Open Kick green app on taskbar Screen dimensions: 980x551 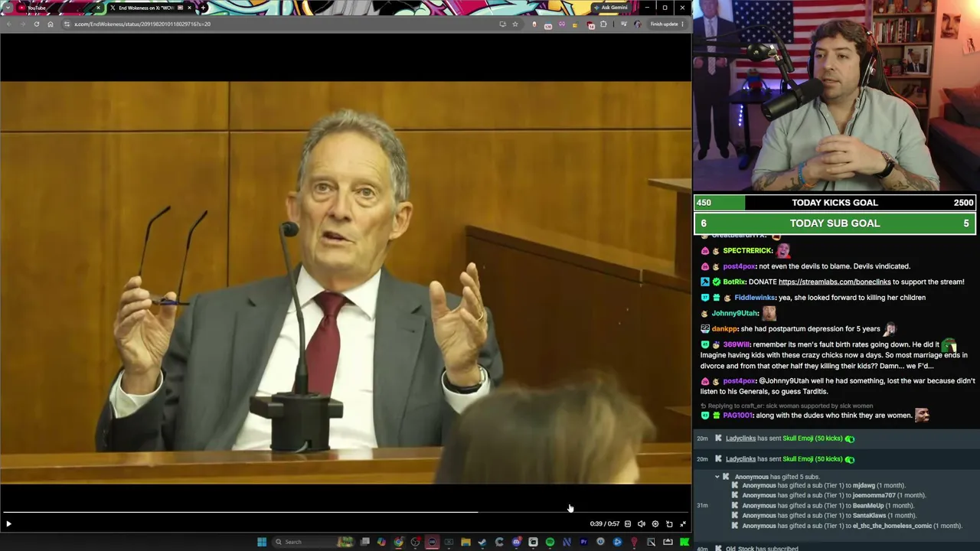click(684, 542)
